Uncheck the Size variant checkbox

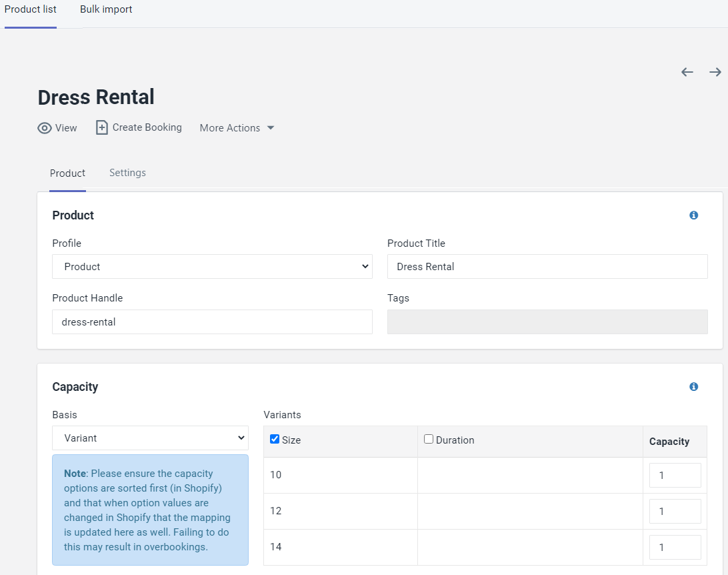[x=275, y=439]
